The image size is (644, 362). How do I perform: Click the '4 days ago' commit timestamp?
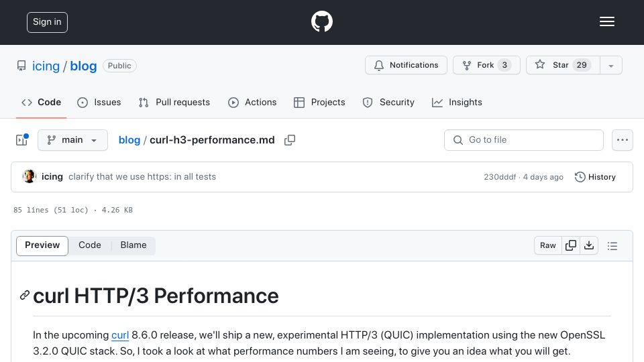(x=543, y=177)
